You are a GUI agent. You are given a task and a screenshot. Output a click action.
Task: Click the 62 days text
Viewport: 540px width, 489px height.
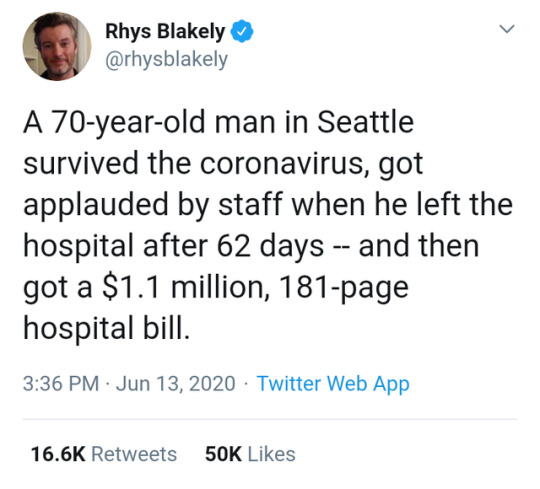coord(270,247)
